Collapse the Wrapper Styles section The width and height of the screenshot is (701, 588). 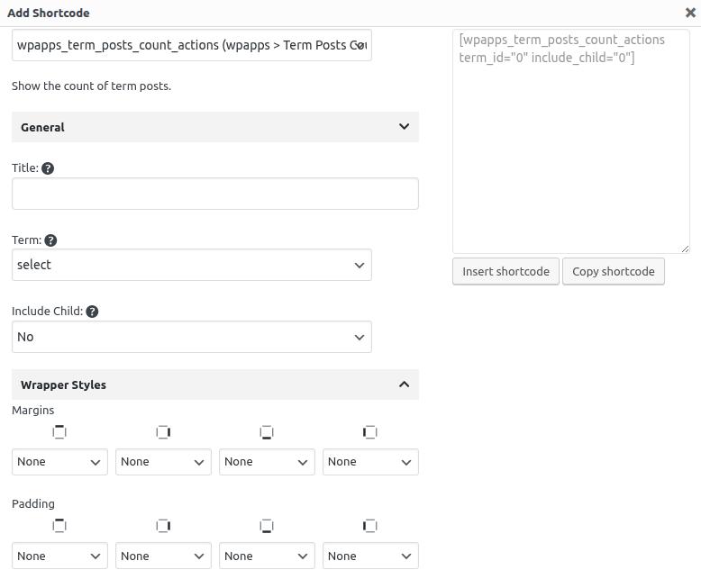[404, 384]
